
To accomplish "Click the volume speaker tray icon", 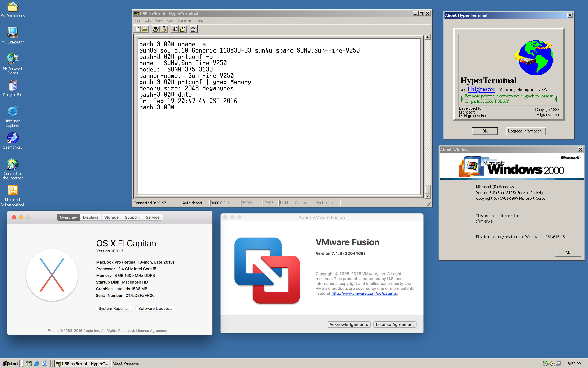I will [552, 363].
